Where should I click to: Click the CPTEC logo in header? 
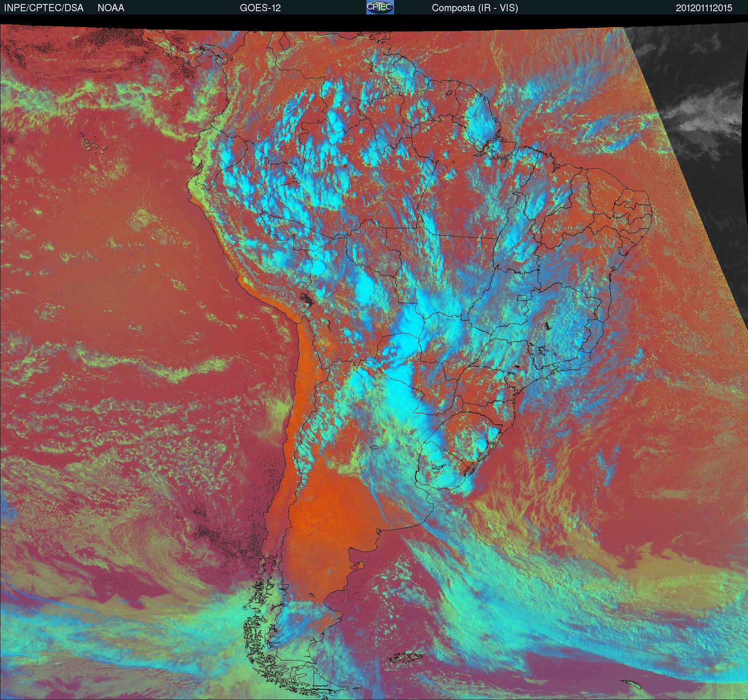pos(380,7)
